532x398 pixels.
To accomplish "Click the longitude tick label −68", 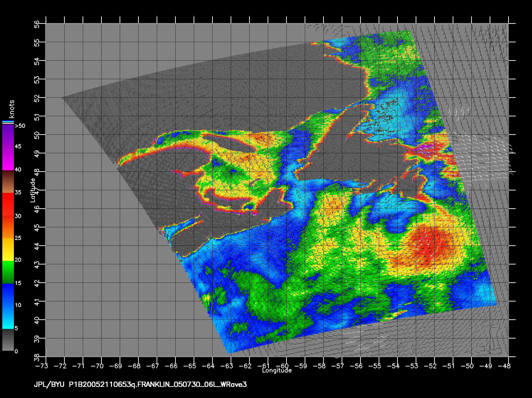I will [134, 366].
